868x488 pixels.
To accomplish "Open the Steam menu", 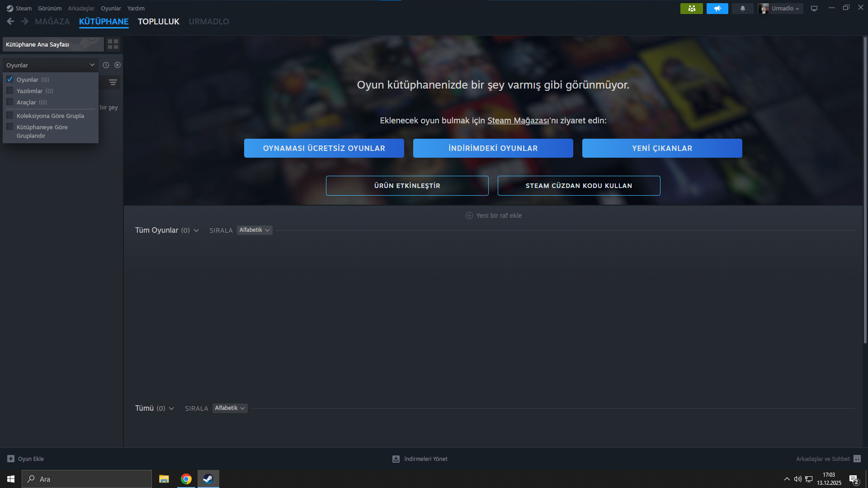I will [x=24, y=9].
